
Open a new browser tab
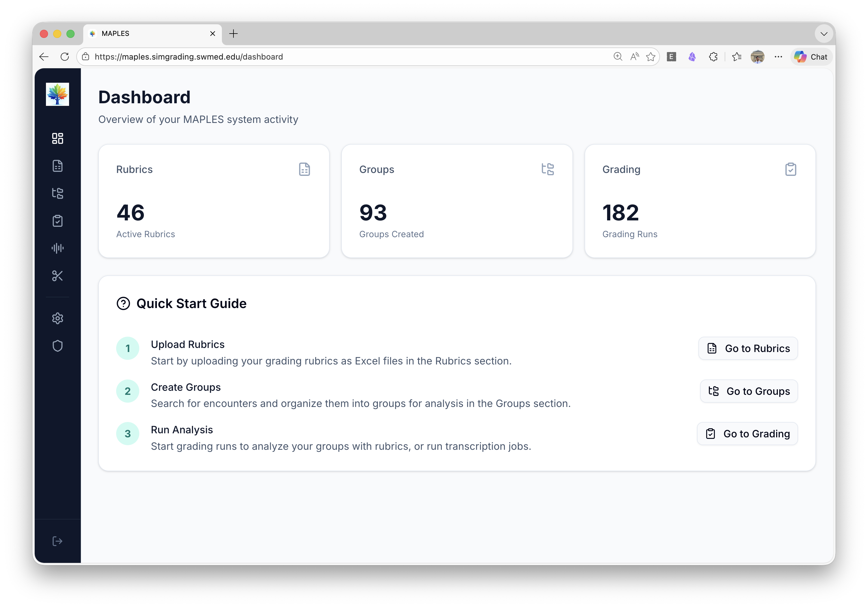234,34
